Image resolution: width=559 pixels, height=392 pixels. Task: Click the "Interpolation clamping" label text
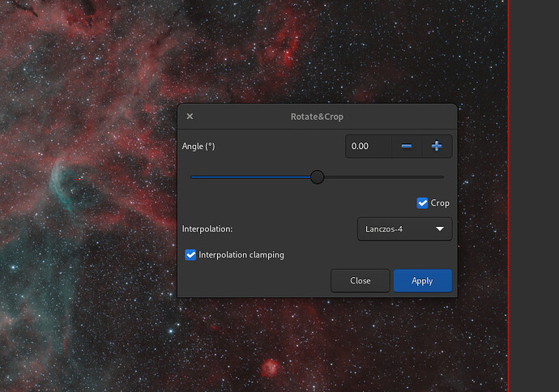pos(241,255)
